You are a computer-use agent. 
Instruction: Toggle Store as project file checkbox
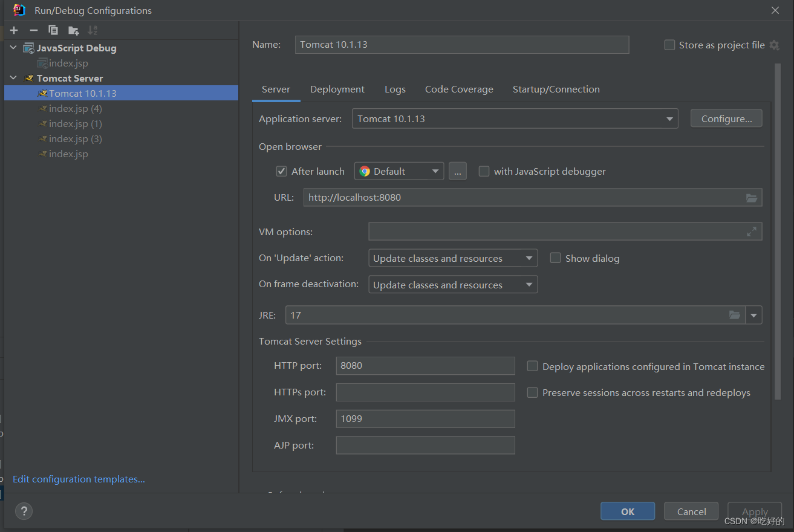(669, 45)
